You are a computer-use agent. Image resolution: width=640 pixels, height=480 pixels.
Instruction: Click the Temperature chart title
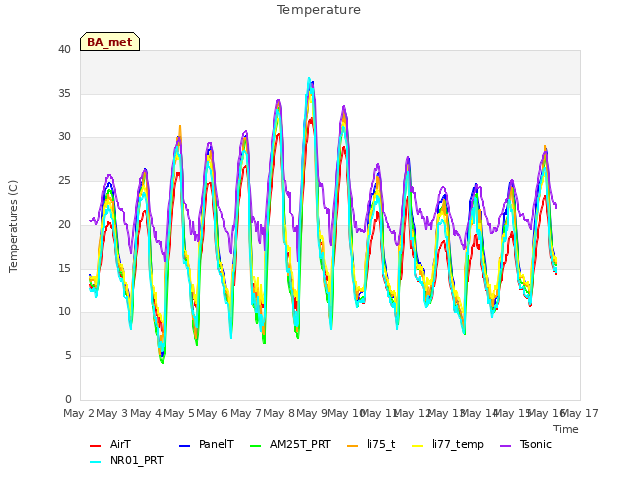tap(319, 10)
